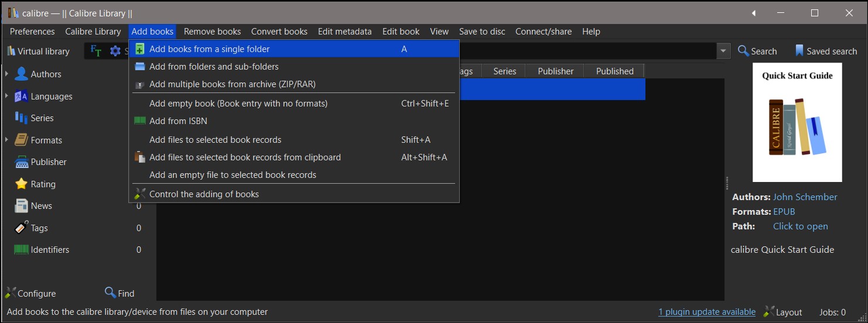Click the Jobs: 0 indicator
The width and height of the screenshot is (868, 323).
833,312
